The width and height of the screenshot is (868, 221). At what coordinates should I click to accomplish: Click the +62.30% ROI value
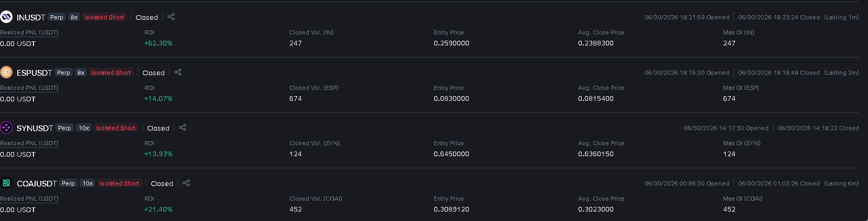[x=158, y=43]
